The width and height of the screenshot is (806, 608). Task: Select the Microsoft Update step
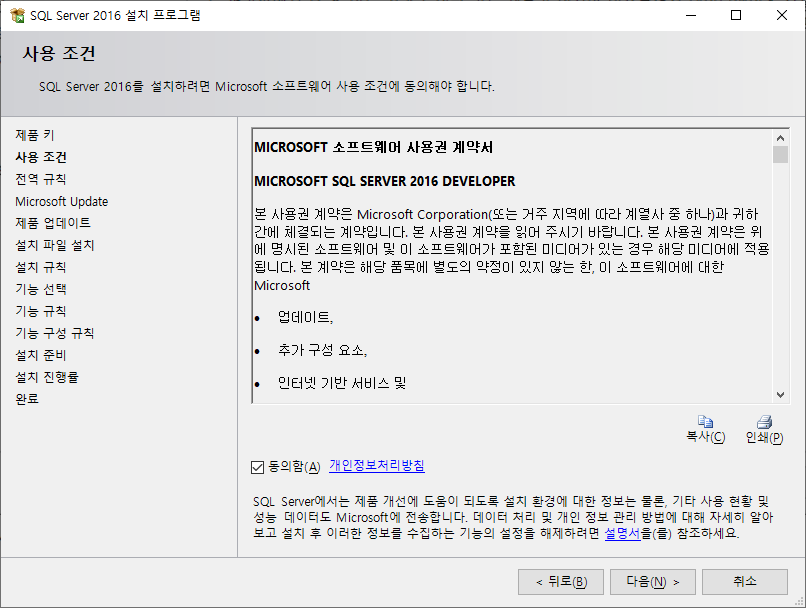pos(62,201)
